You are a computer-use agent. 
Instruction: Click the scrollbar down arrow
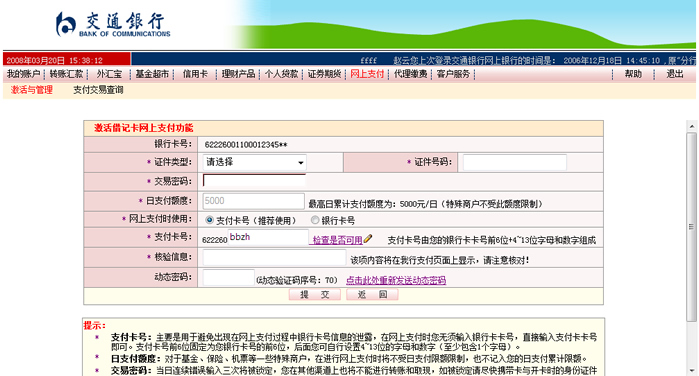(x=692, y=370)
